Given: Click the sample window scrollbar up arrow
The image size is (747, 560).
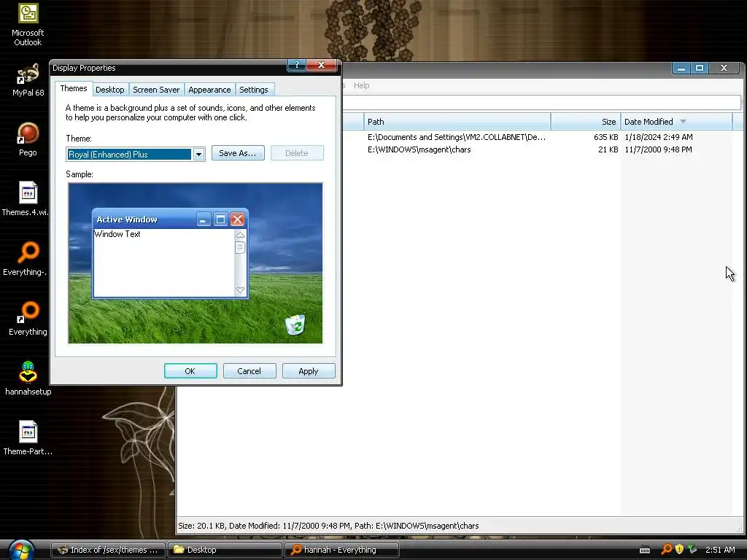Looking at the screenshot, I should tap(240, 236).
